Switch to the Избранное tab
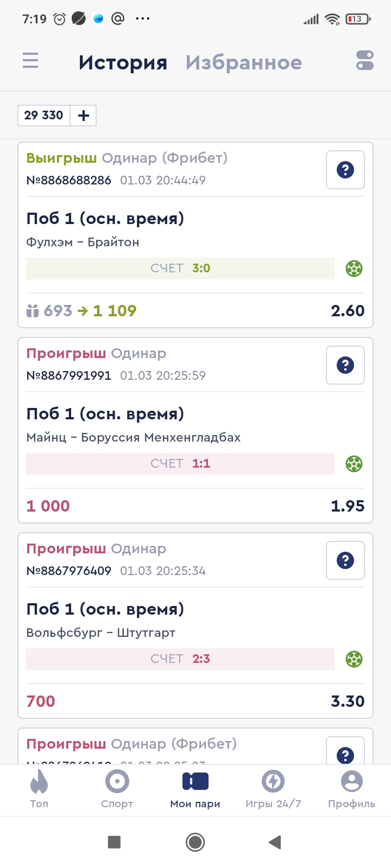 [x=243, y=62]
